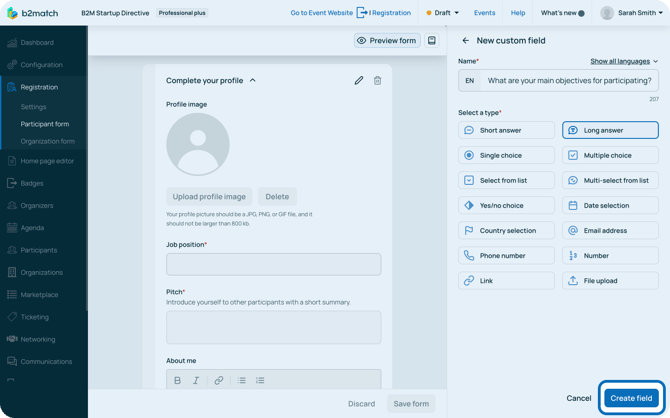Choose the Single choice field type

tap(506, 155)
